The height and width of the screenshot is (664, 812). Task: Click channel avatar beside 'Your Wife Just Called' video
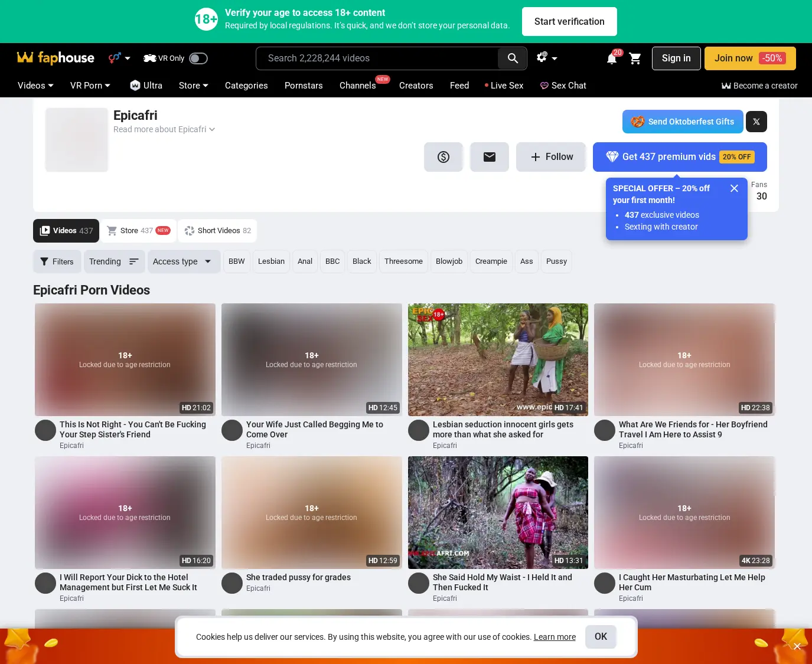(x=232, y=430)
